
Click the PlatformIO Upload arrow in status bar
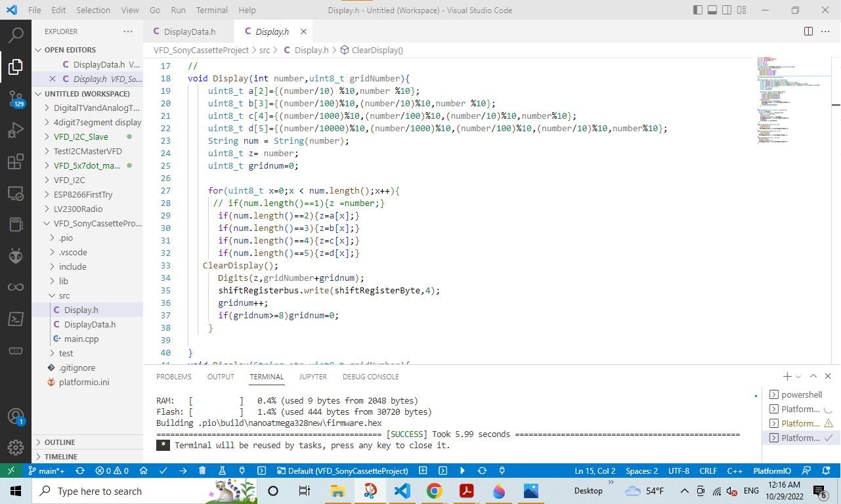point(183,471)
